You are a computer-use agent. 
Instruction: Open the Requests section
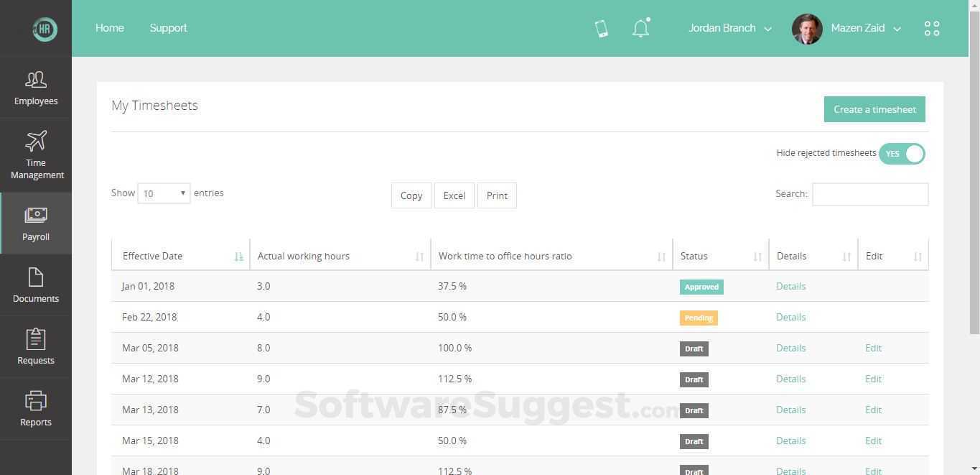click(x=35, y=347)
